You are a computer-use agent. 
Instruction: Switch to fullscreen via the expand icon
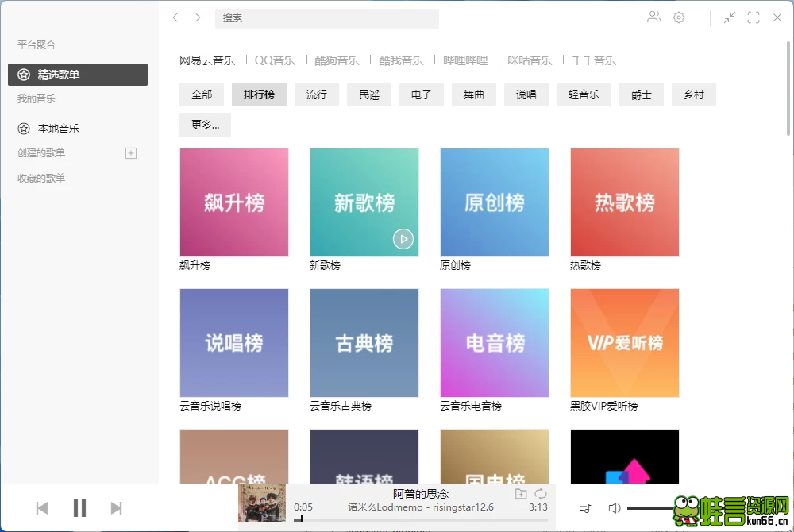coord(753,17)
